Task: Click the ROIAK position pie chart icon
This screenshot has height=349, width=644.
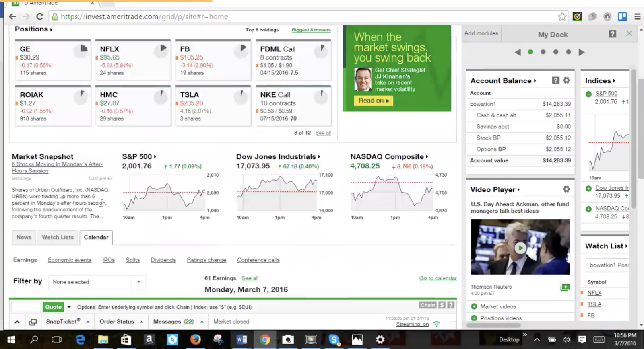Action: tap(80, 97)
